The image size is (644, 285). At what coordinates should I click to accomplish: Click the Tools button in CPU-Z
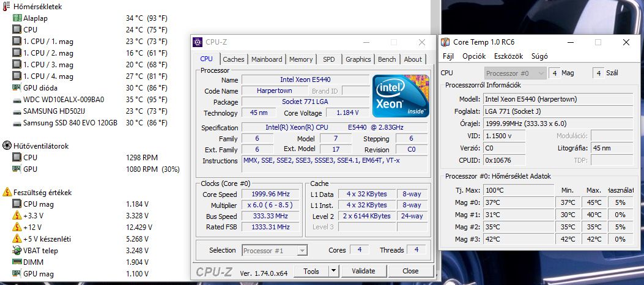click(x=311, y=271)
